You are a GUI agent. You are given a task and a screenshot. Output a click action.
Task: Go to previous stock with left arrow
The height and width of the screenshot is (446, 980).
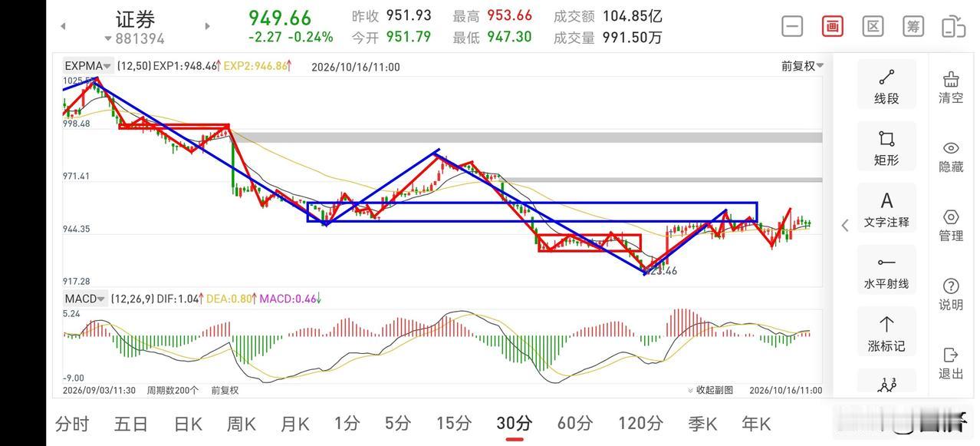tap(63, 26)
